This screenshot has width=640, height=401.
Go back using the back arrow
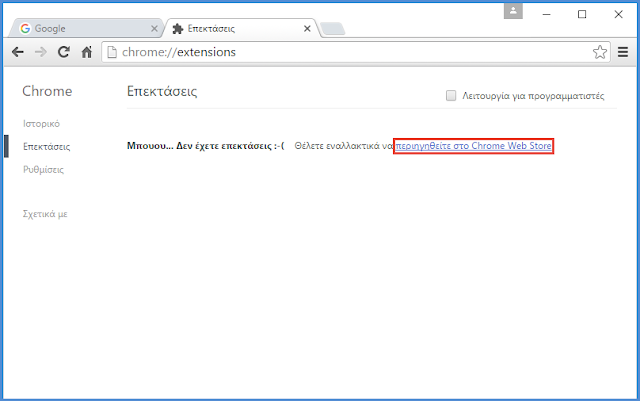(18, 52)
